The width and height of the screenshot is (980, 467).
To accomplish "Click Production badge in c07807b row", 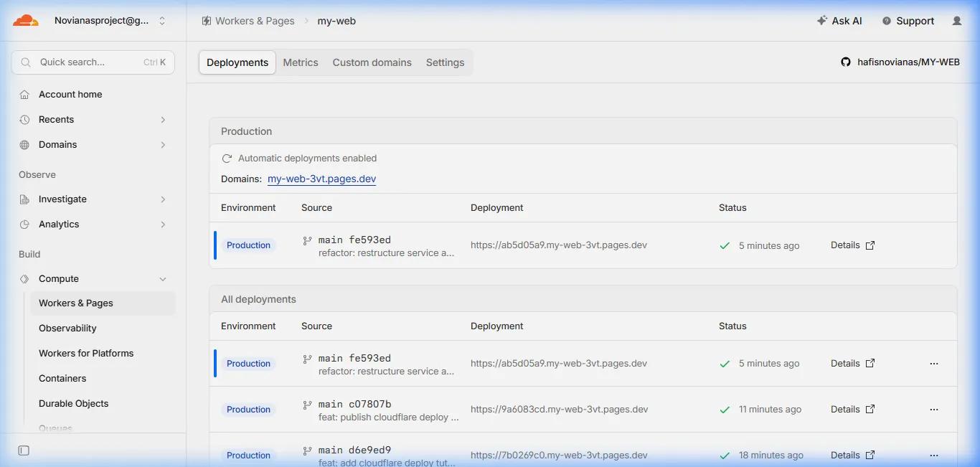I will tap(248, 410).
